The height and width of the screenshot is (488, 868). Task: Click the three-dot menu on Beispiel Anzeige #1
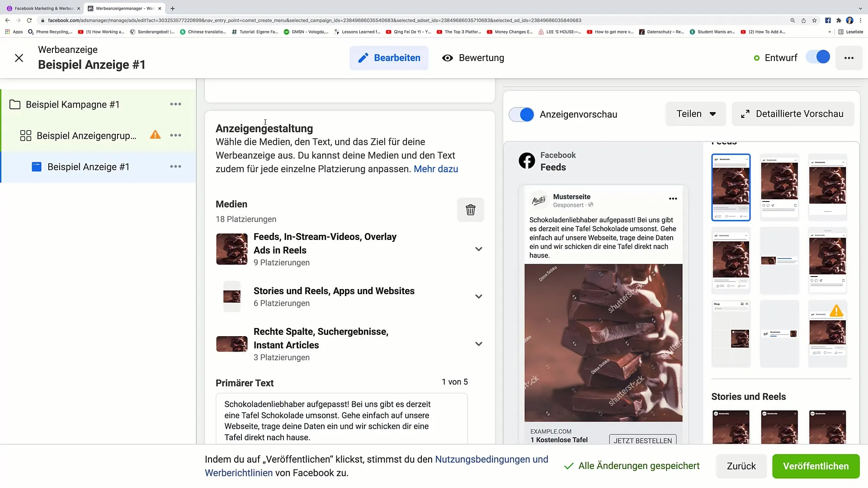[x=175, y=167]
